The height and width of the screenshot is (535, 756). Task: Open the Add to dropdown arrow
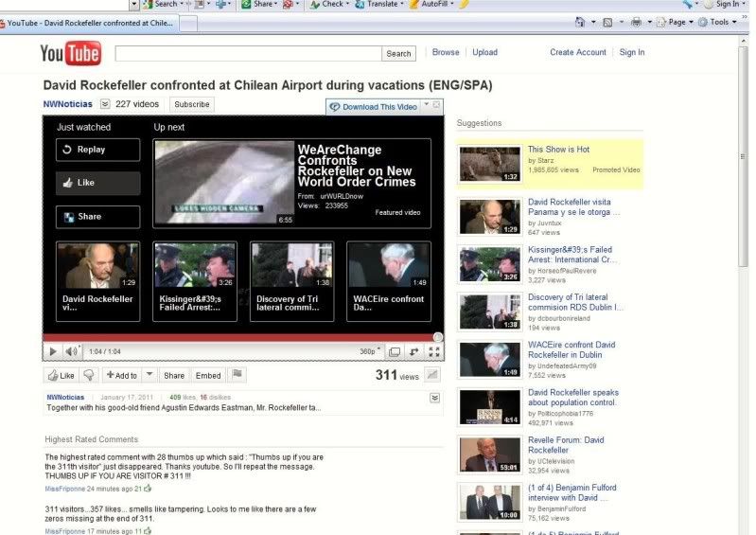pos(149,374)
